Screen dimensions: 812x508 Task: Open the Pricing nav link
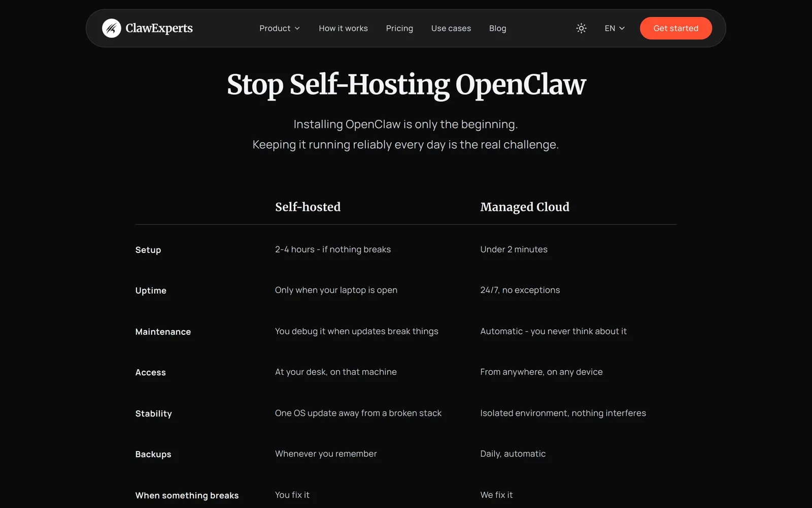point(399,28)
